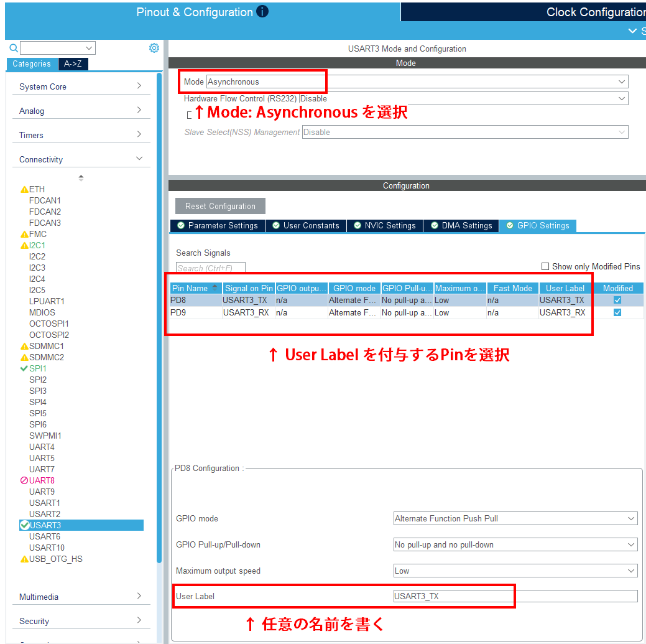
Task: Switch to the NVIC Settings tab
Action: pyautogui.click(x=385, y=225)
